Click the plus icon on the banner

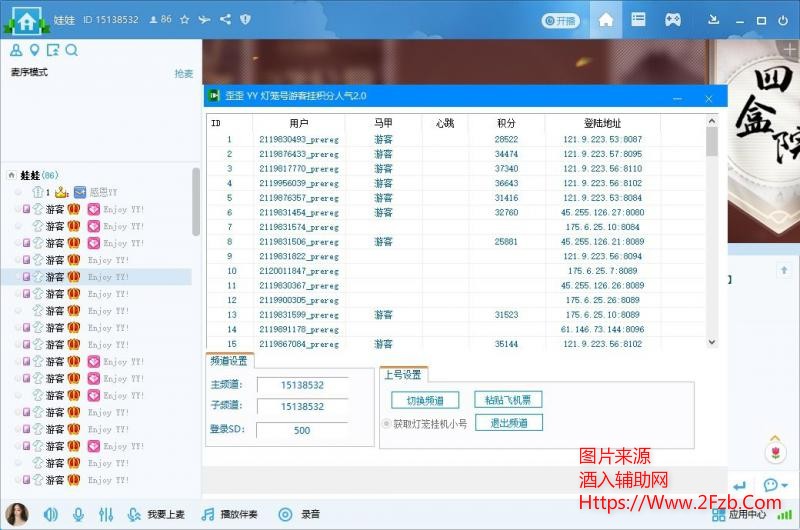pyautogui.click(x=789, y=49)
